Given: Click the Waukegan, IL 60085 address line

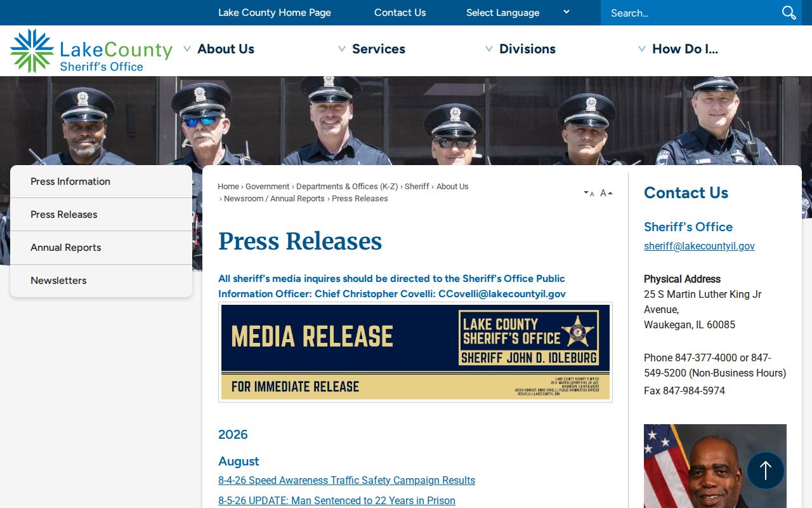Looking at the screenshot, I should (x=690, y=325).
